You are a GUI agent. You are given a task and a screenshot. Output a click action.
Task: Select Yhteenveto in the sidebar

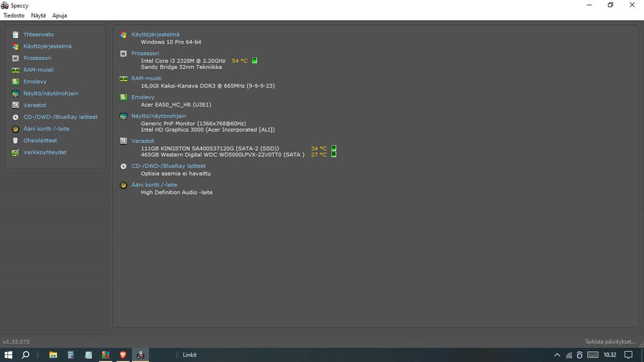pos(38,34)
